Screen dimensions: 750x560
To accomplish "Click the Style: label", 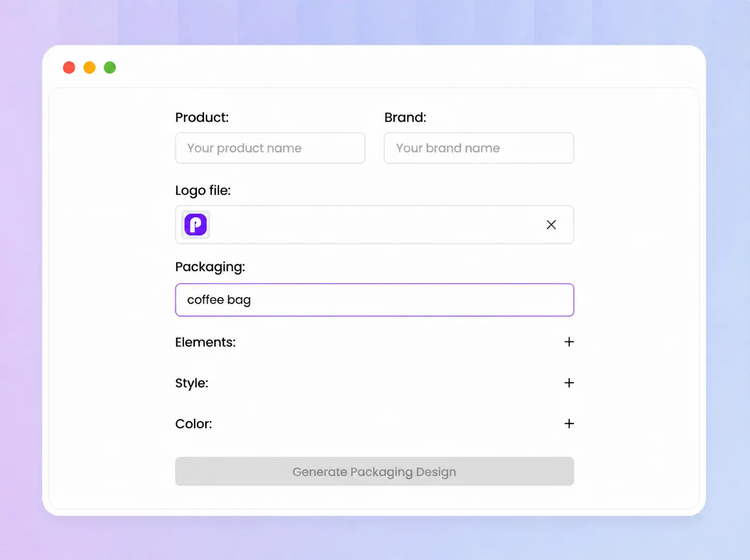I will click(192, 383).
